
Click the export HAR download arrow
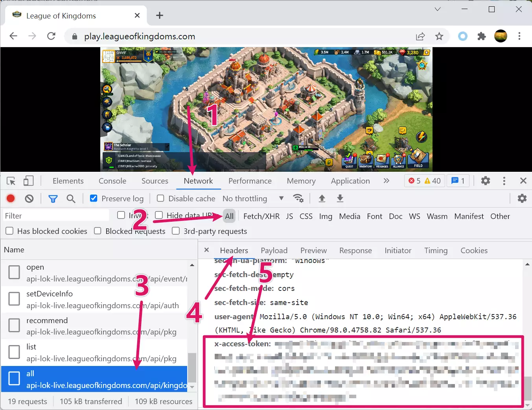tap(340, 199)
